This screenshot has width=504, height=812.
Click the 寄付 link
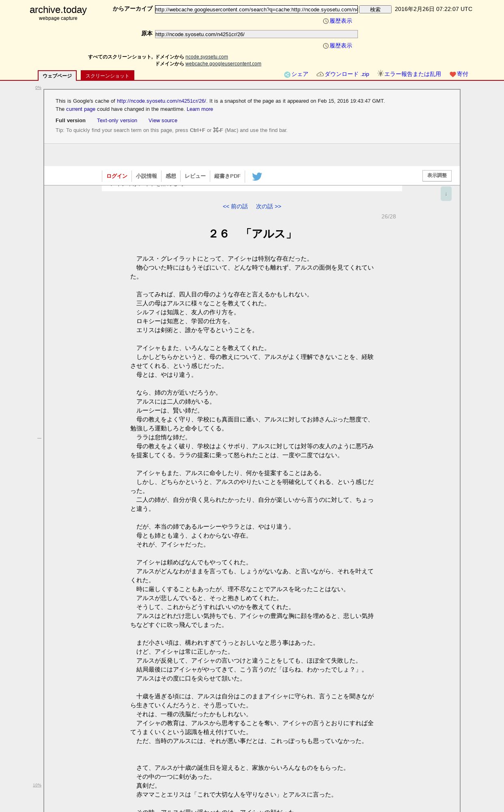pyautogui.click(x=463, y=74)
